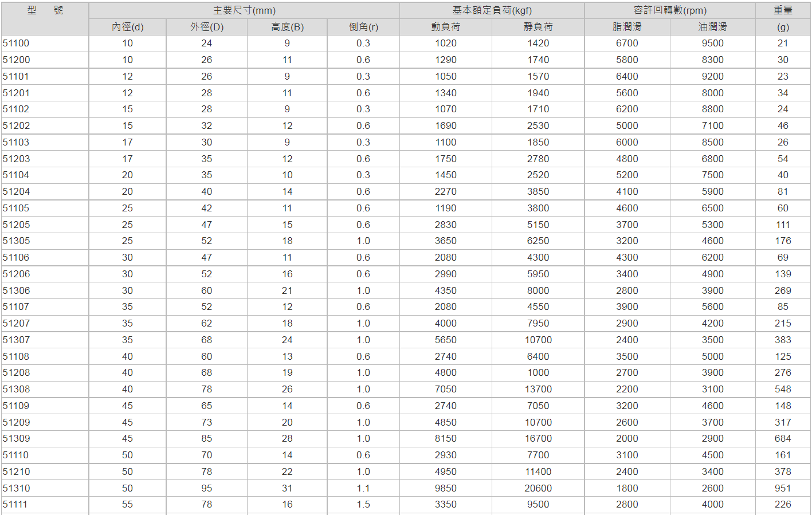Click the weight value 951
Image resolution: width=812 pixels, height=515 pixels.
pos(783,488)
